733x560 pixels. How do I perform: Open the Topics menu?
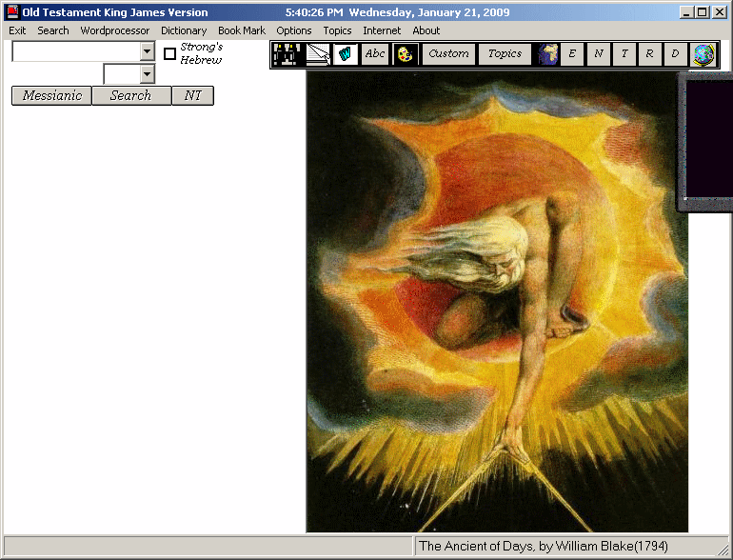point(337,30)
